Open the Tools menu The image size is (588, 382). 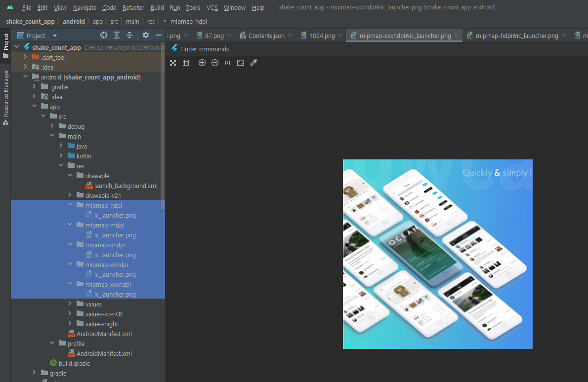pos(193,7)
